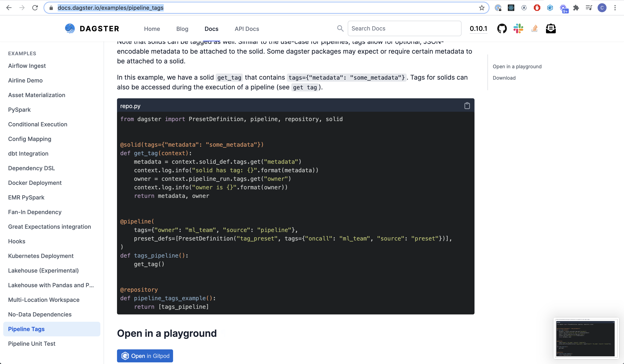Select Kubernetes Deployment in sidebar
Screen dimensions: 624x364
coord(41,256)
